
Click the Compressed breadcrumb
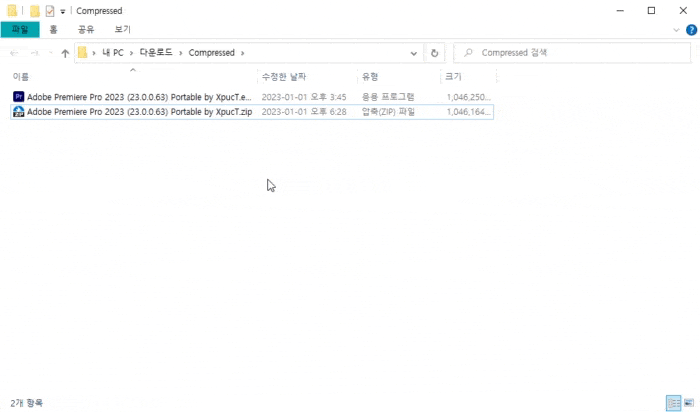coord(211,53)
